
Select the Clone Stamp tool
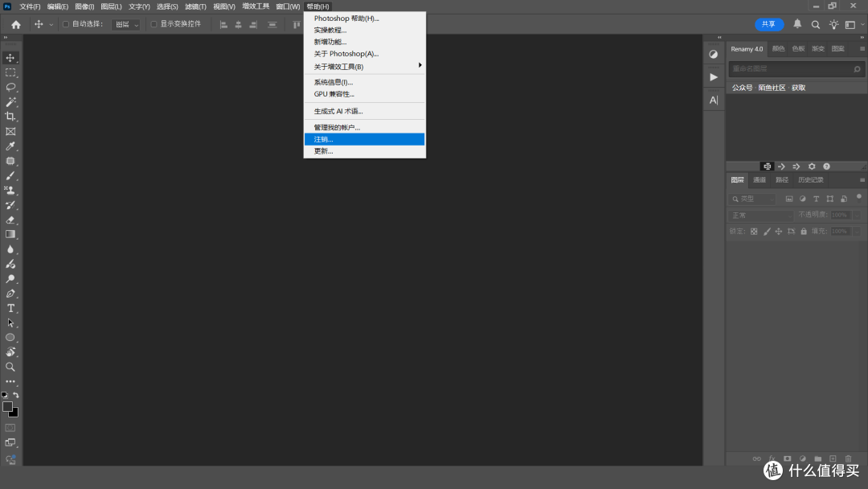[x=10, y=190]
